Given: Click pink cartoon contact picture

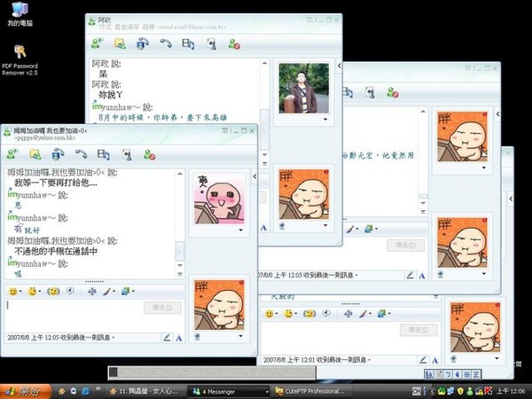Looking at the screenshot, I should [219, 199].
